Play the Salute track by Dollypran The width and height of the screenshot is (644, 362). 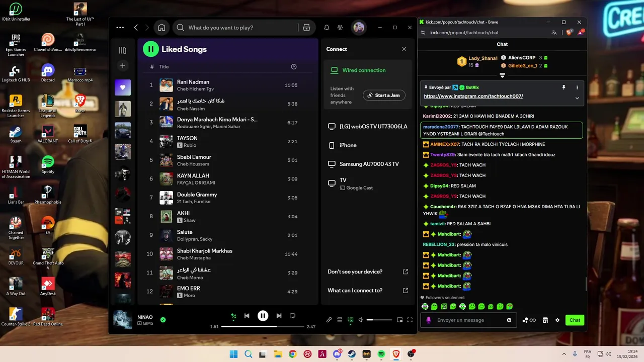[x=228, y=235]
